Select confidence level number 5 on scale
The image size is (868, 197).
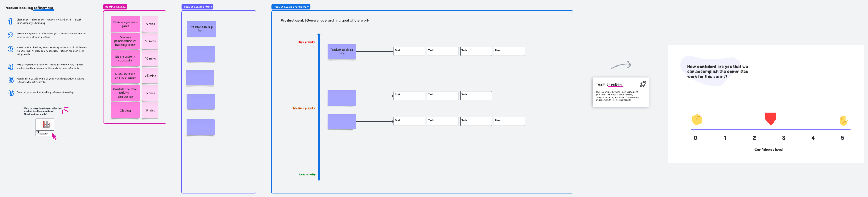click(842, 138)
